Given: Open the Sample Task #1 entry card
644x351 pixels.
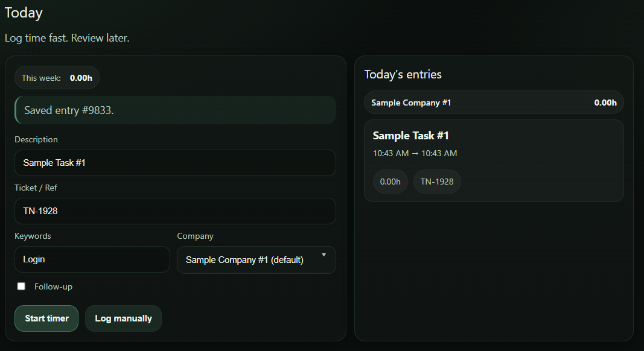Looking at the screenshot, I should [x=493, y=160].
